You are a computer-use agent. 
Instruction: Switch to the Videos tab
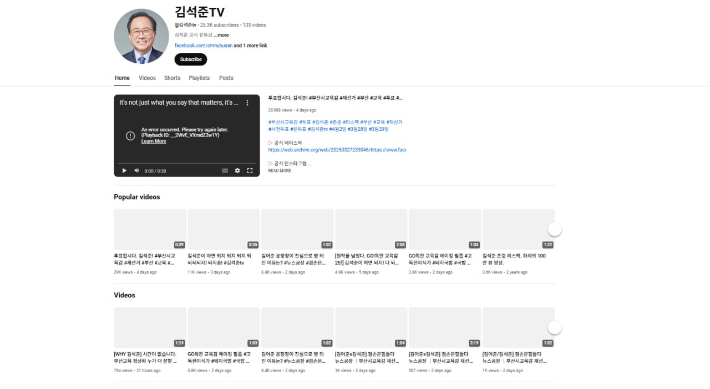point(147,78)
